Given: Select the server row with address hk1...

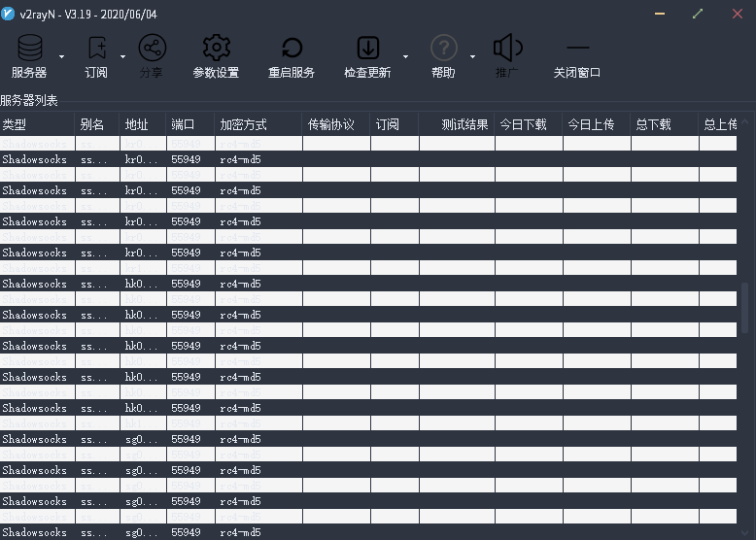Looking at the screenshot, I should [x=368, y=423].
